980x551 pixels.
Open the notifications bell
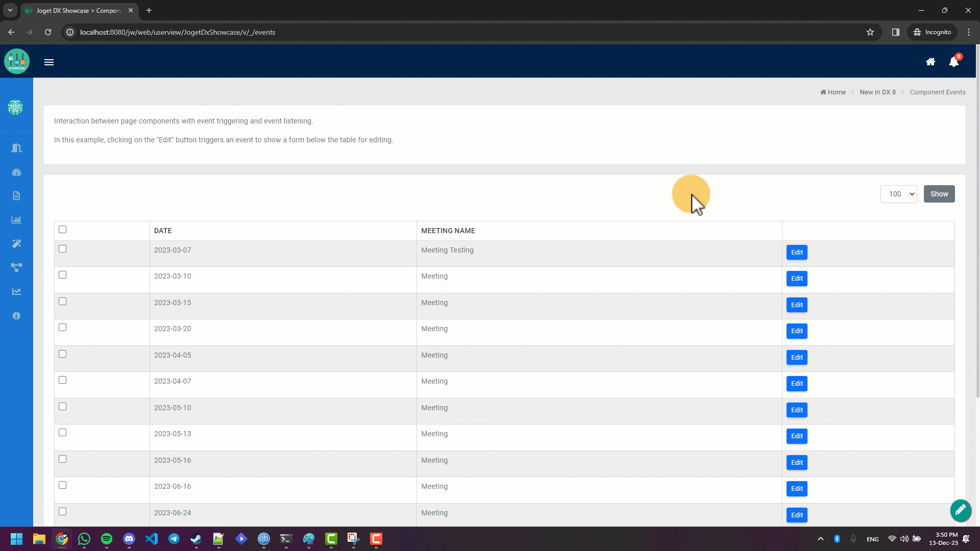pyautogui.click(x=953, y=62)
